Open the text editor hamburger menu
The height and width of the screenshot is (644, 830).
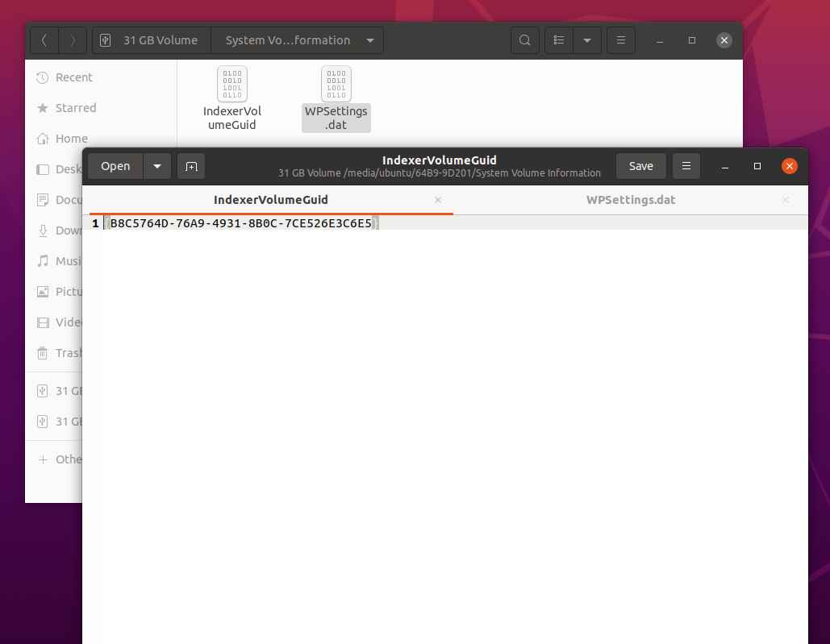coord(686,166)
